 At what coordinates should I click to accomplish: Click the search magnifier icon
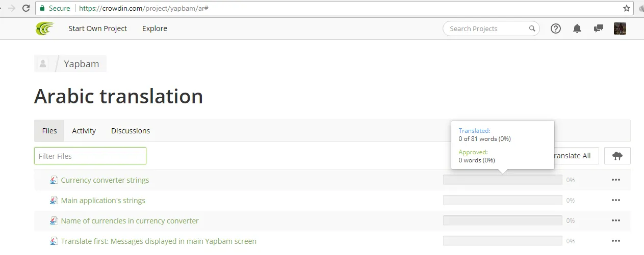(532, 29)
